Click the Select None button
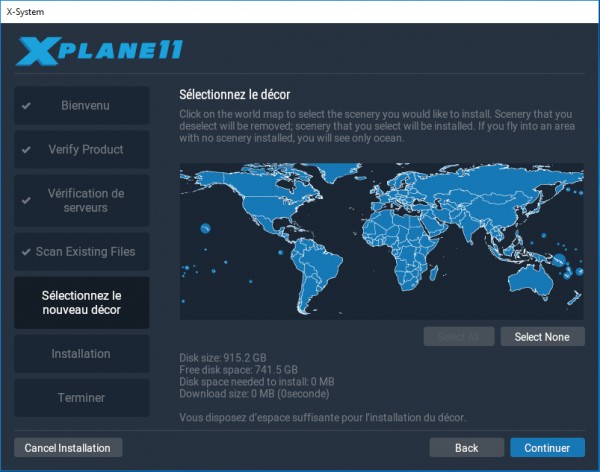Image resolution: width=600 pixels, height=472 pixels. coord(543,336)
